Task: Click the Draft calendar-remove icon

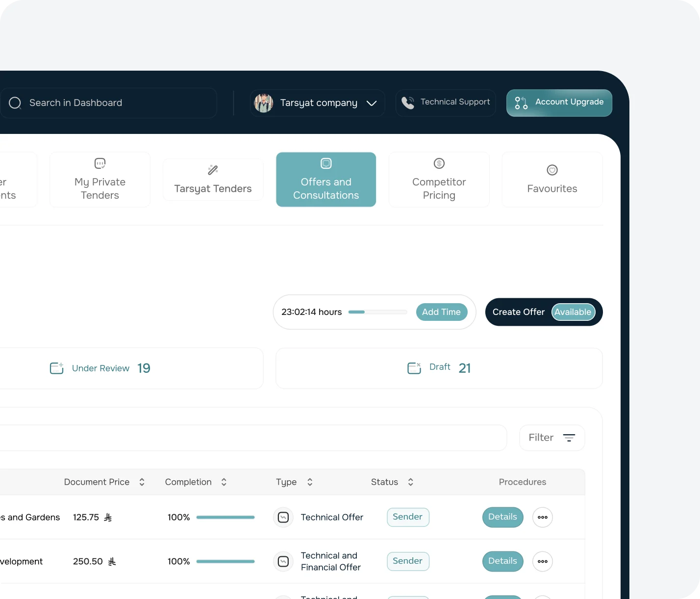Action: coord(414,367)
